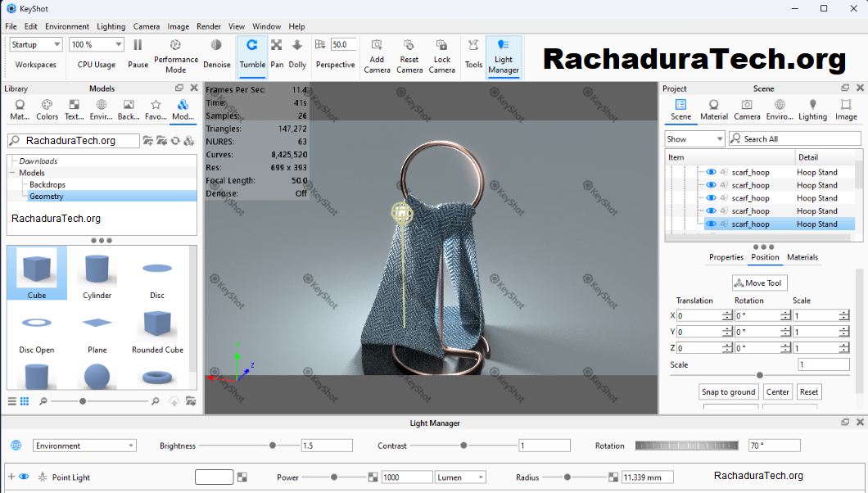Click the refresh library icon
868x493 pixels.
[175, 141]
